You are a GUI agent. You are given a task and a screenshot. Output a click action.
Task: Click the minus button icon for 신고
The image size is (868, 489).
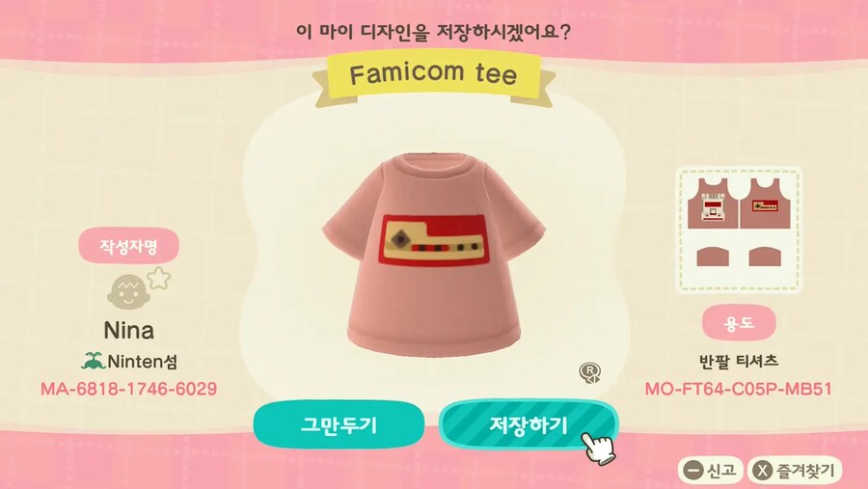coord(692,471)
